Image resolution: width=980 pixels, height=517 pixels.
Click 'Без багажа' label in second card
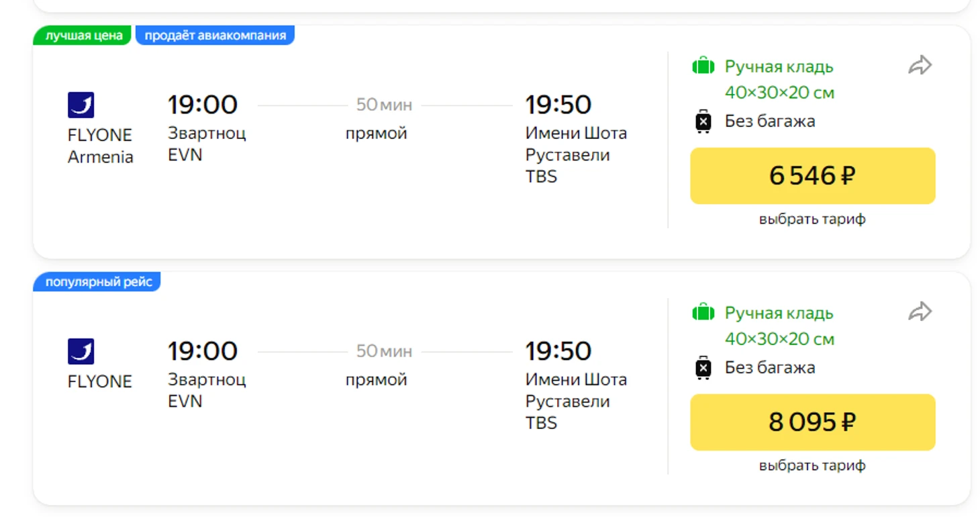coord(770,368)
